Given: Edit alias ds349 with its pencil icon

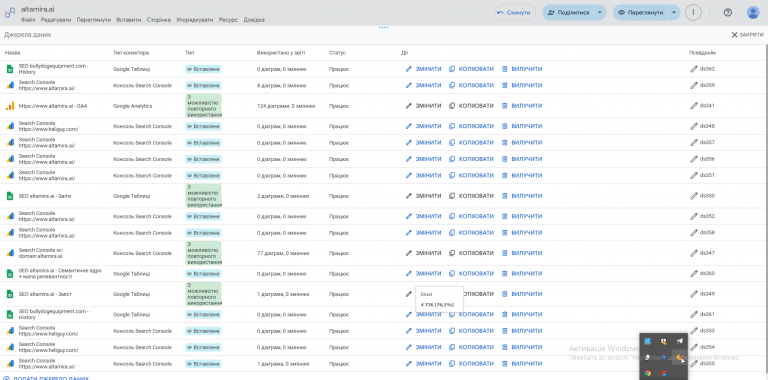Looking at the screenshot, I should [x=694, y=294].
